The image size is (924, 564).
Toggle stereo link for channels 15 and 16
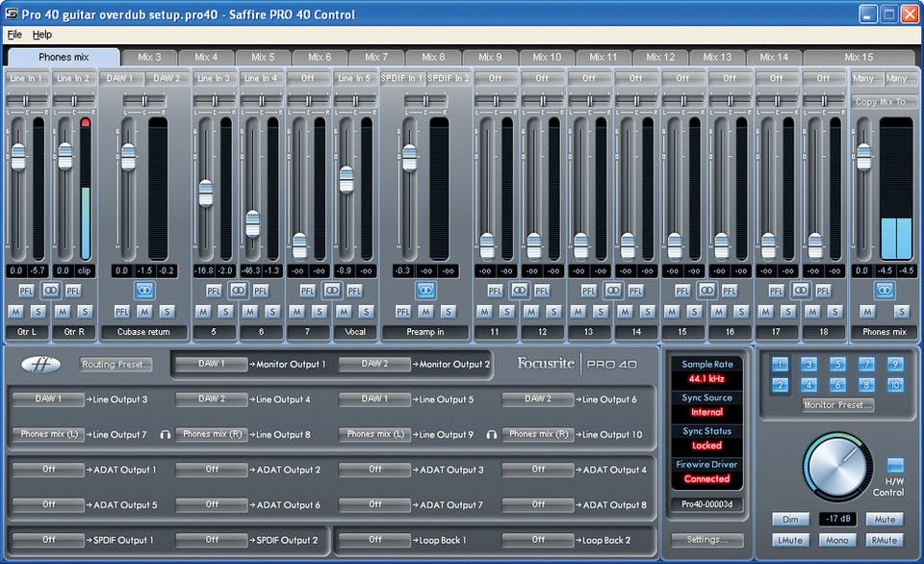tap(706, 290)
